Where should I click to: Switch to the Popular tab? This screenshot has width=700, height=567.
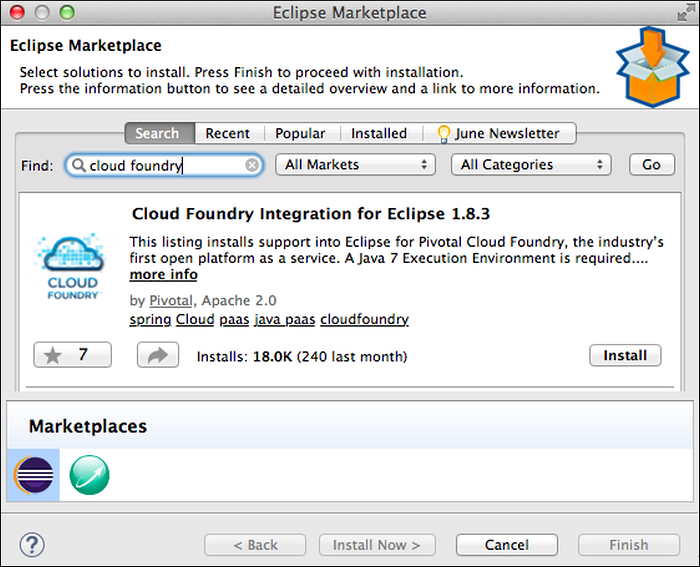coord(300,133)
